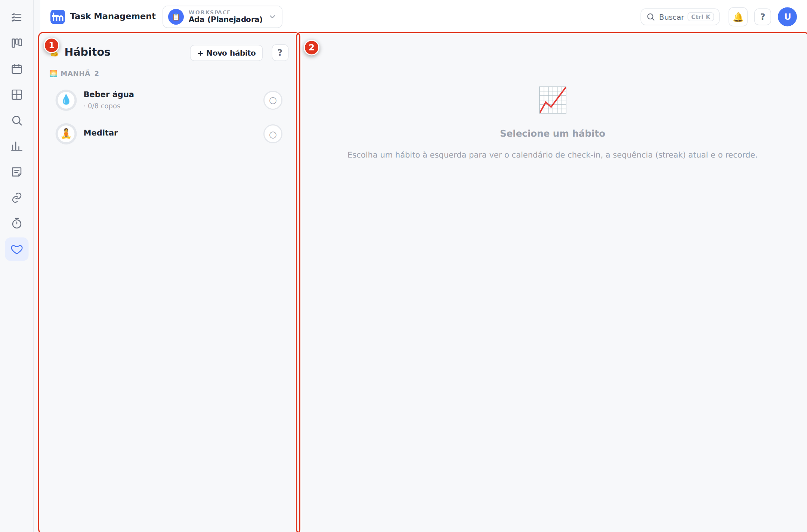Expand the Ada (Planejadora) workspace dropdown
This screenshot has width=807, height=532.
[222, 17]
